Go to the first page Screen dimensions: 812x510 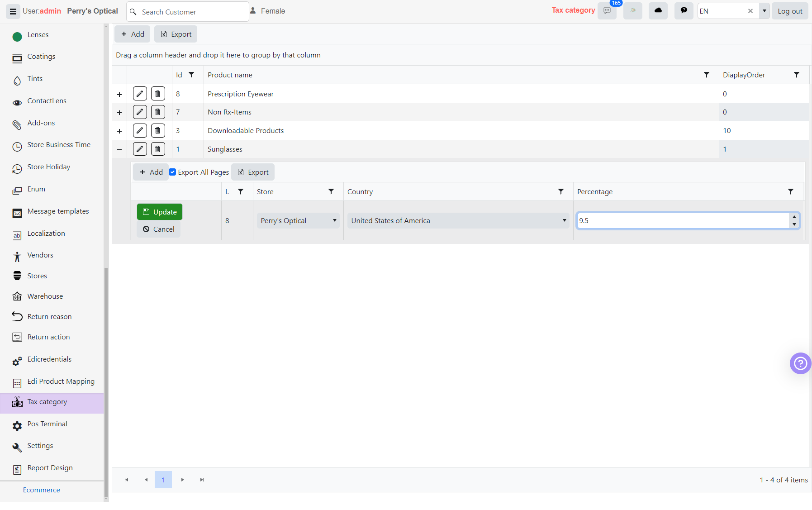(127, 480)
